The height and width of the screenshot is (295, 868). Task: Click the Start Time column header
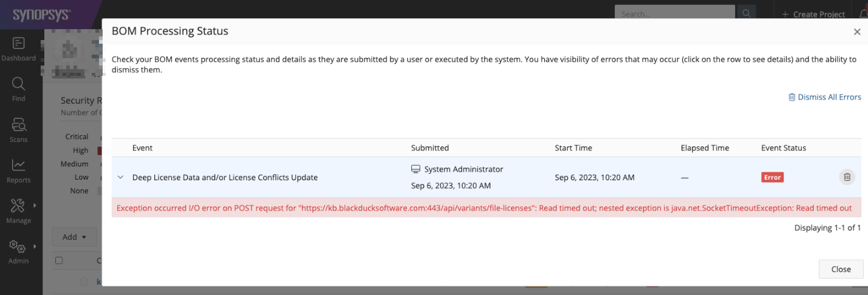point(573,147)
